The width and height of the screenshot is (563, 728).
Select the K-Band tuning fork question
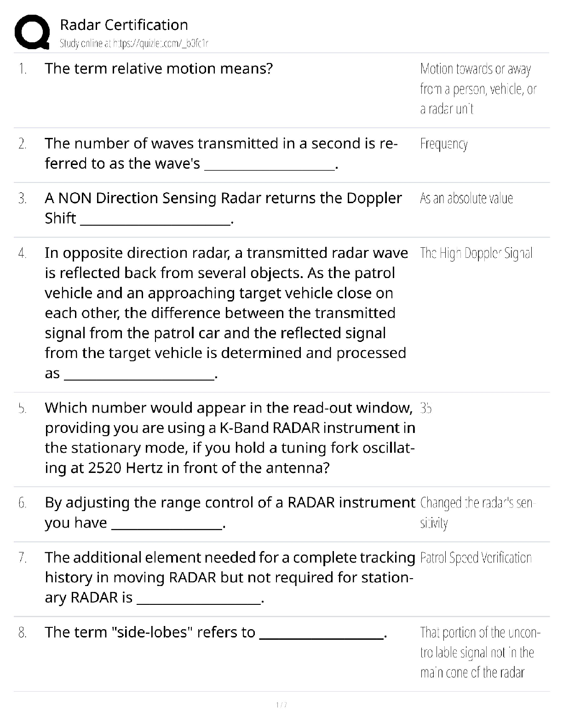point(229,438)
